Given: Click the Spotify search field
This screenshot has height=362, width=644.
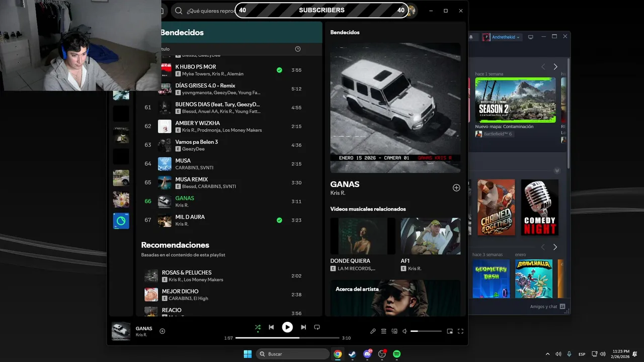Looking at the screenshot, I should point(211,11).
